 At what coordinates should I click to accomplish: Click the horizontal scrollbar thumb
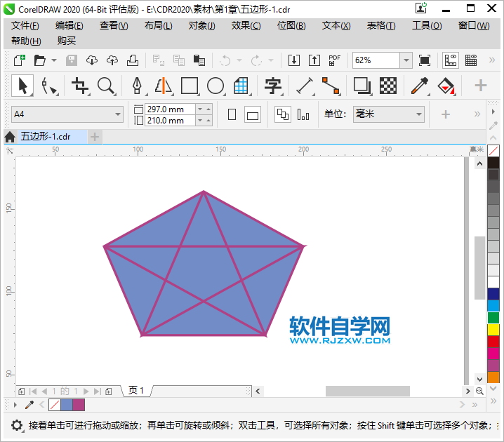click(x=367, y=391)
